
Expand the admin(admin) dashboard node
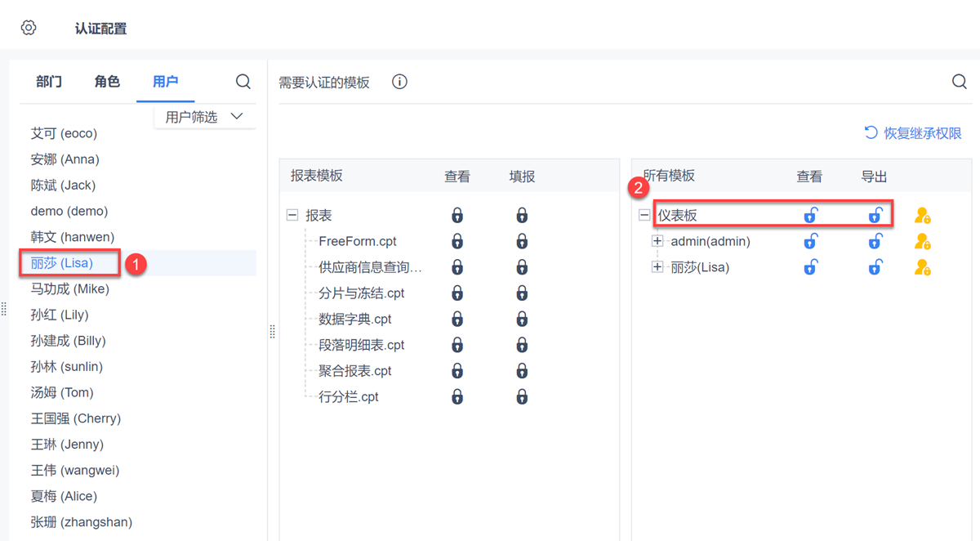[657, 242]
